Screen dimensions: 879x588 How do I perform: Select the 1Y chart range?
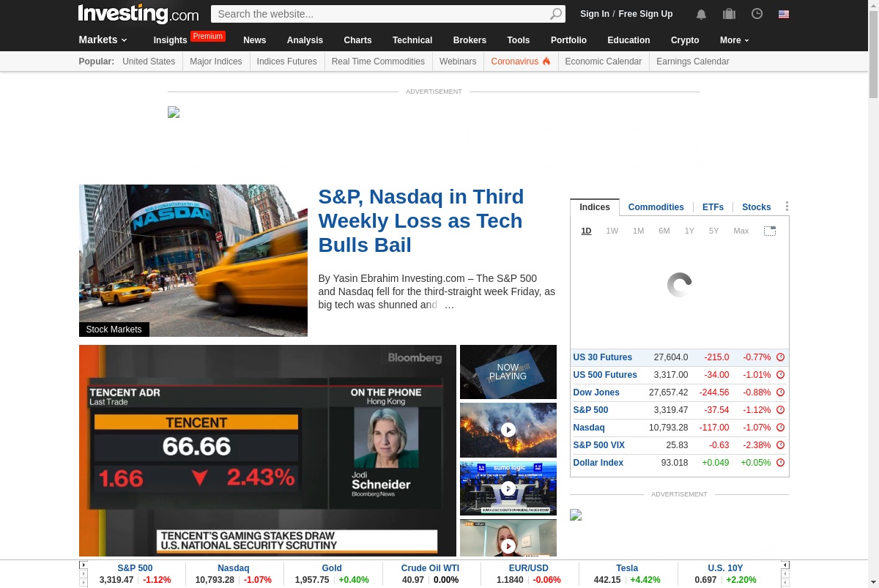click(x=689, y=231)
